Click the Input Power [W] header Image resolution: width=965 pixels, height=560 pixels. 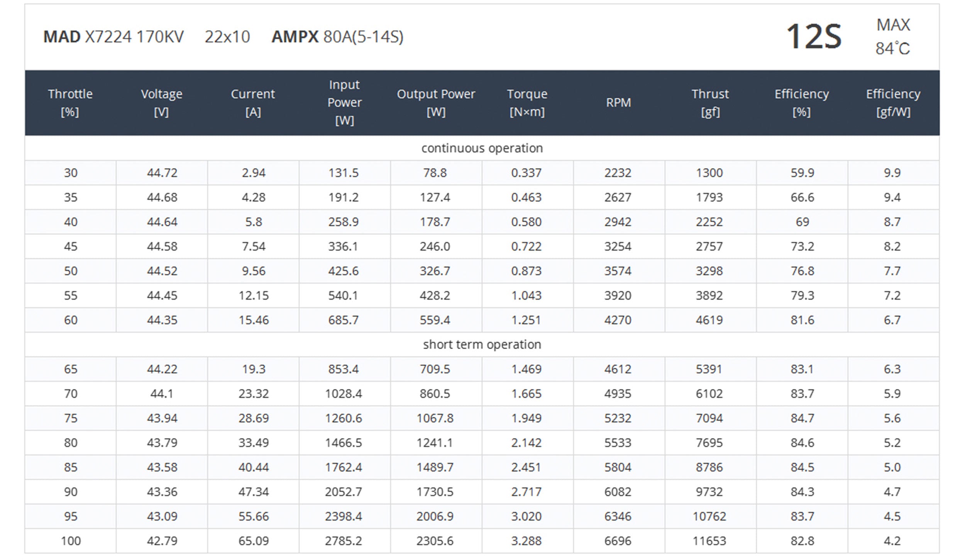pyautogui.click(x=344, y=103)
